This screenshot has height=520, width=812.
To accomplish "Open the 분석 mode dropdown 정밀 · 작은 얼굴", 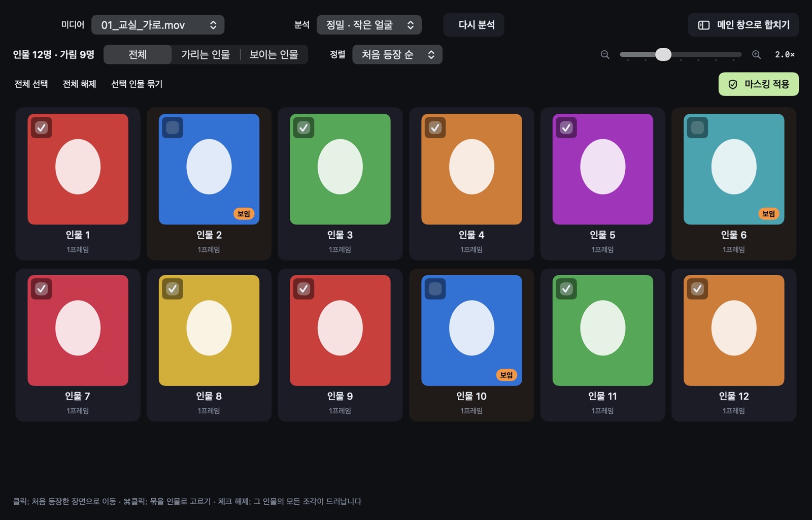I will pos(369,25).
